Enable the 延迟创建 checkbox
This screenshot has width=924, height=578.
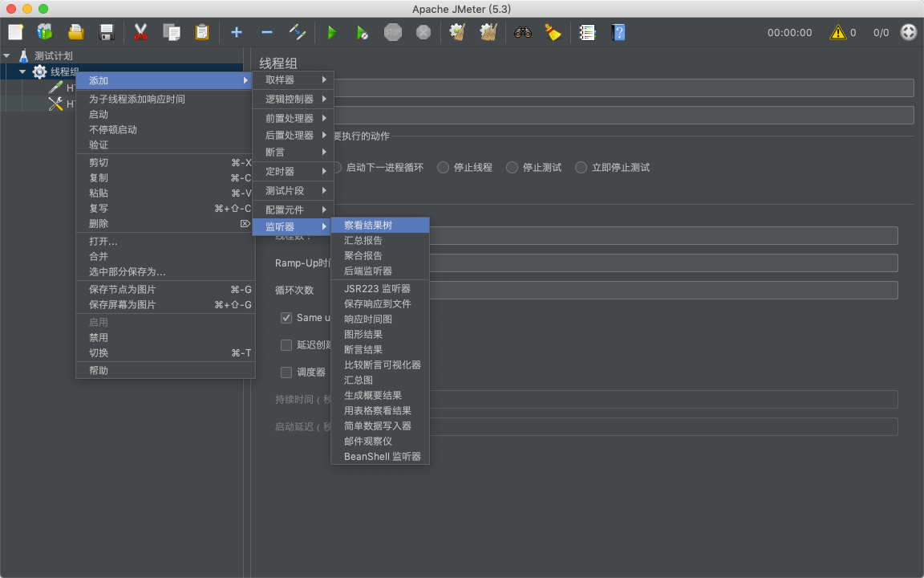286,345
